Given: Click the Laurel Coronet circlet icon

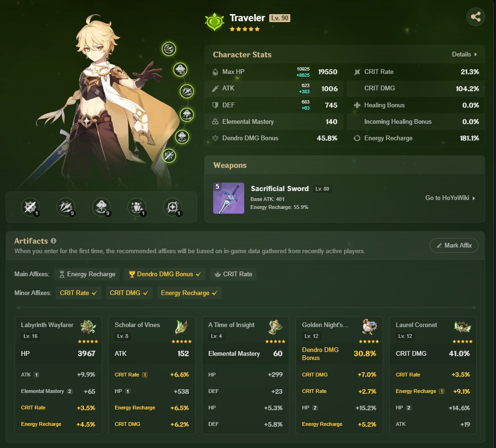Looking at the screenshot, I should pyautogui.click(x=463, y=327).
